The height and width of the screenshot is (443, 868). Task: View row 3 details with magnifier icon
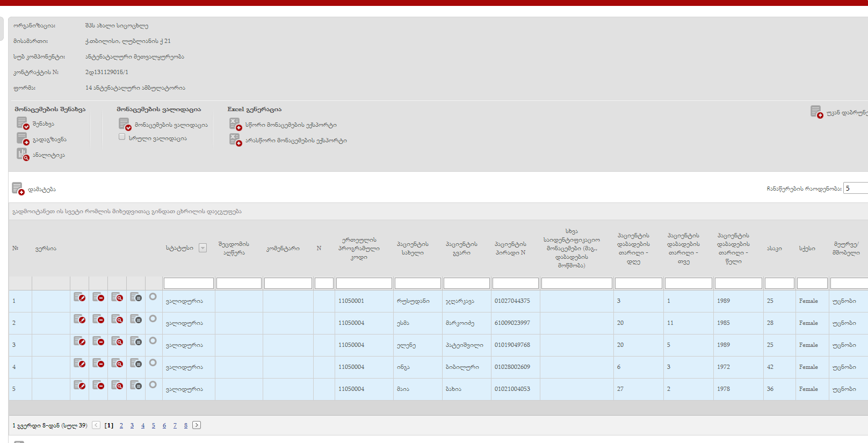pos(117,341)
